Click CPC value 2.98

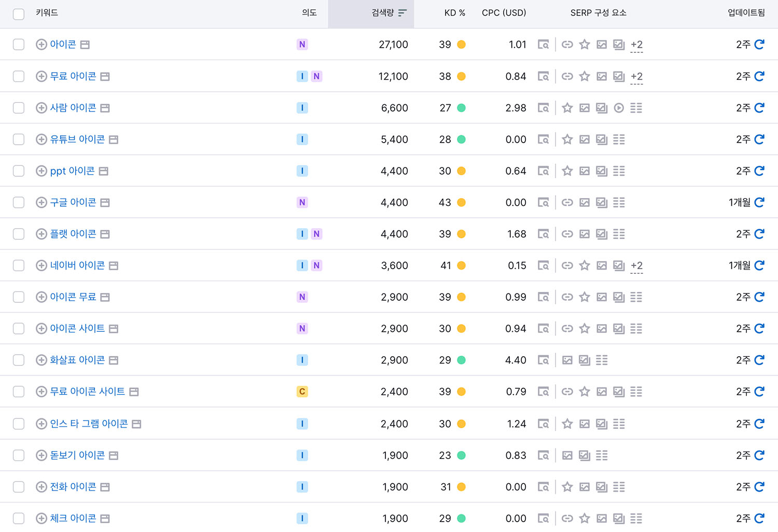516,108
